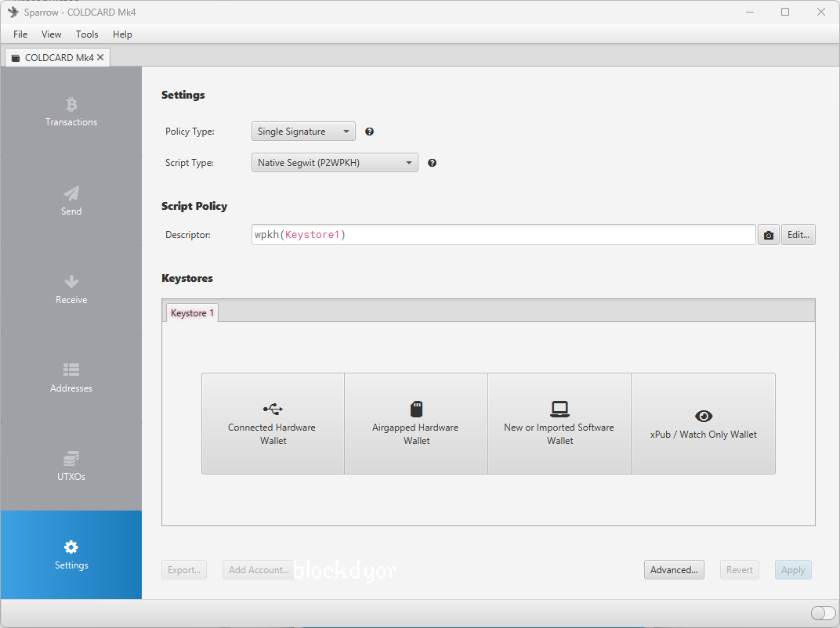Click help icon next to Script Type
This screenshot has height=628, width=840.
pos(432,163)
